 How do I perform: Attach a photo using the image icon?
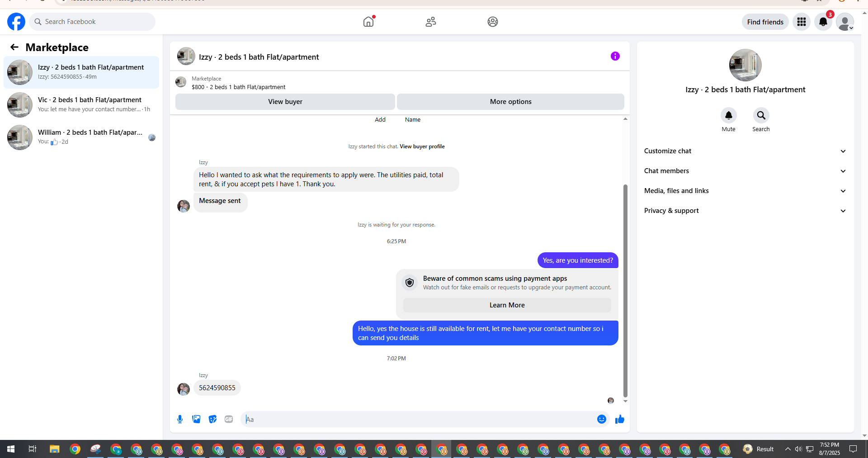196,419
